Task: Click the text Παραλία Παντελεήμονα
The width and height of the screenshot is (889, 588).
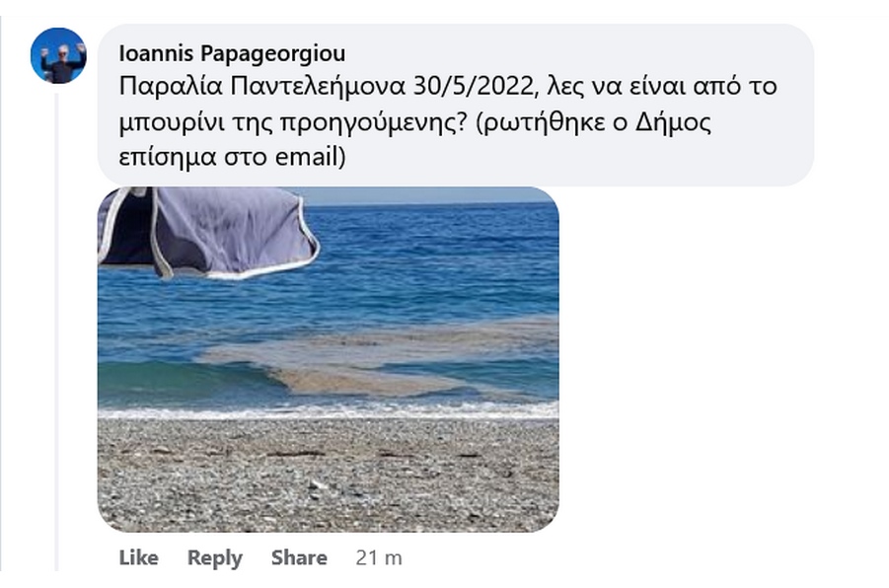Action: (262, 87)
